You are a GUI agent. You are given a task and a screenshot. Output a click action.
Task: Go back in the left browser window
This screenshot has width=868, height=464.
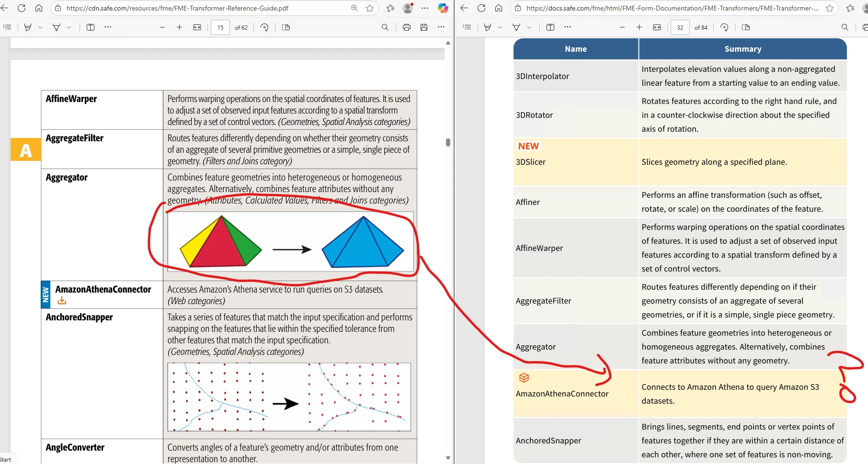5,8
